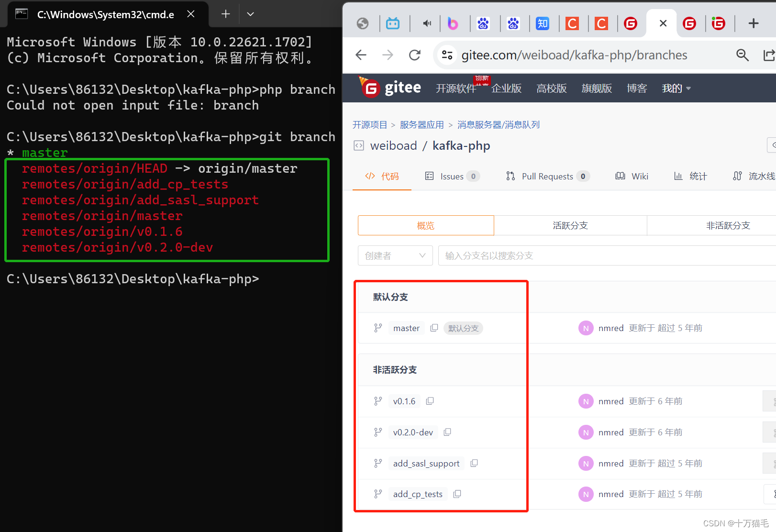Click remotes/origin/add_sasl_support line in terminal

coord(140,200)
